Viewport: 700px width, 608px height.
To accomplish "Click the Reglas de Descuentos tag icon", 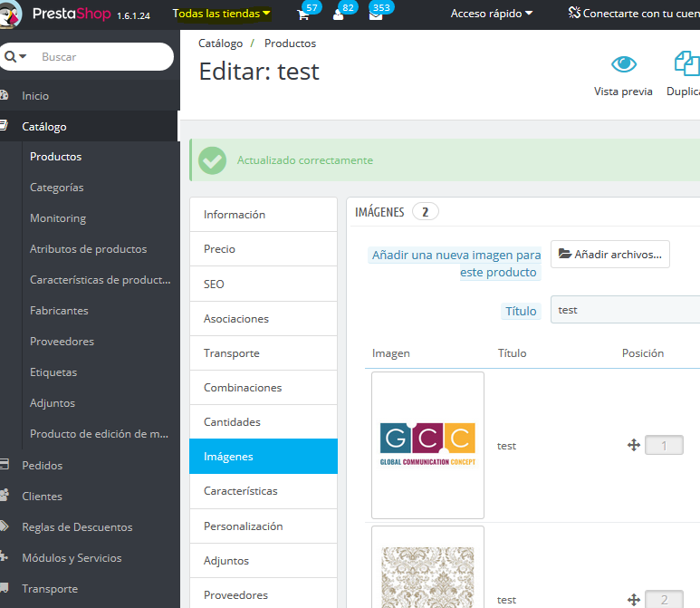I will coord(4,526).
